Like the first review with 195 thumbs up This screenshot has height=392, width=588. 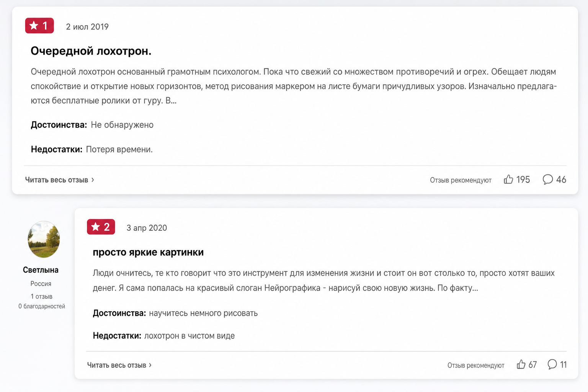click(x=516, y=180)
